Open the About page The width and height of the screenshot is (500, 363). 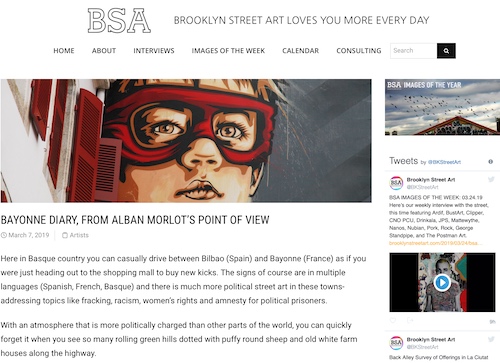tap(104, 51)
